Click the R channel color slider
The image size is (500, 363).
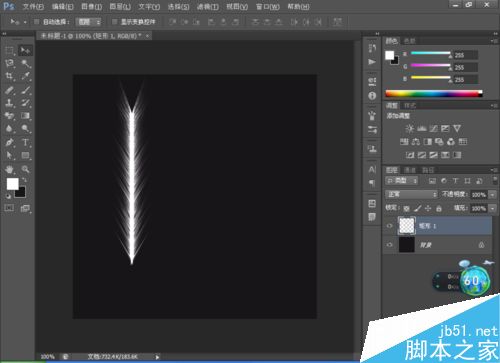point(431,53)
